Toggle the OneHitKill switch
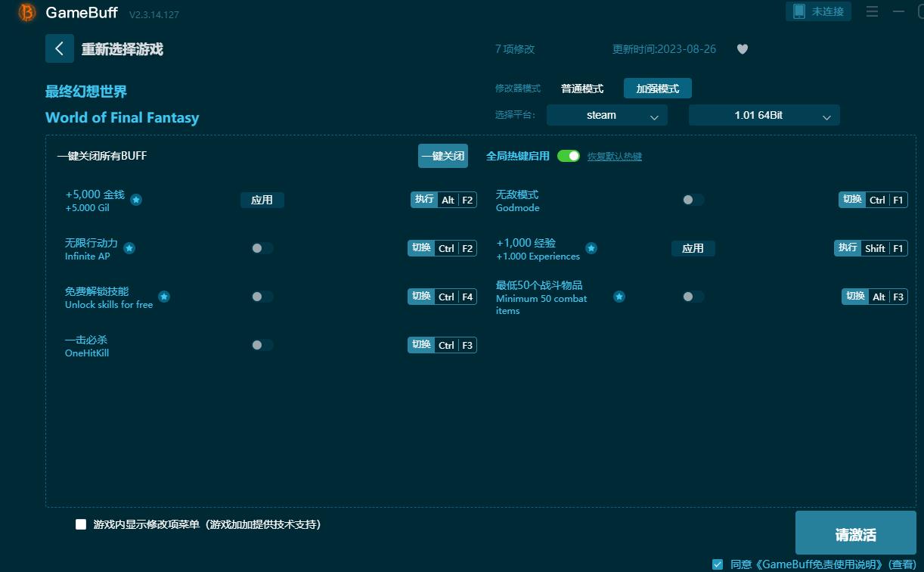 262,344
